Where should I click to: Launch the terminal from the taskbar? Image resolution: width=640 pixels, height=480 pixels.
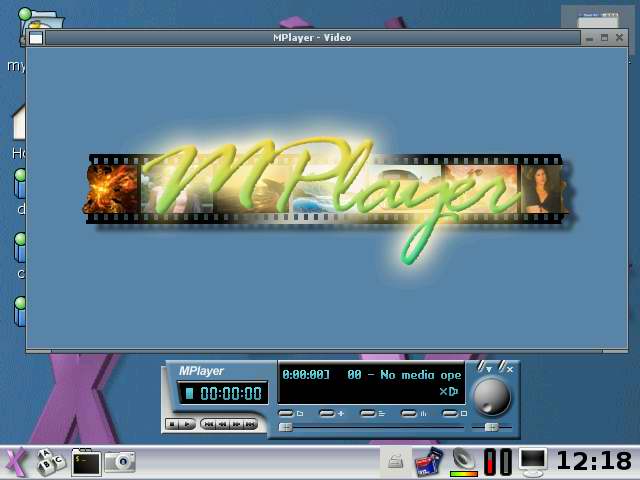click(x=86, y=462)
